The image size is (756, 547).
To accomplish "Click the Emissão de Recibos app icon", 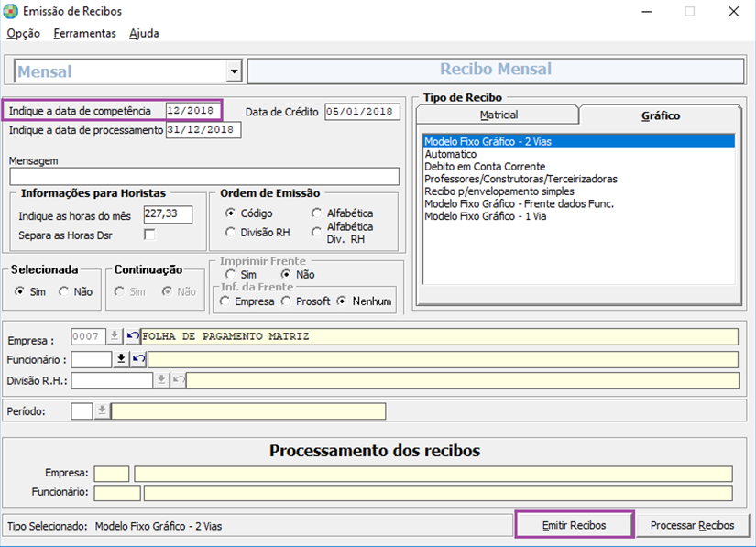I will (10, 11).
